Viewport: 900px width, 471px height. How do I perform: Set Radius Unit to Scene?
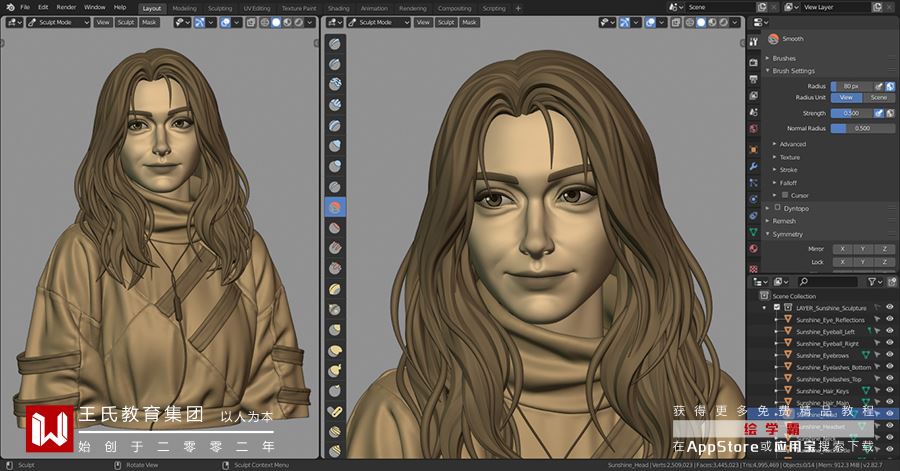point(879,98)
